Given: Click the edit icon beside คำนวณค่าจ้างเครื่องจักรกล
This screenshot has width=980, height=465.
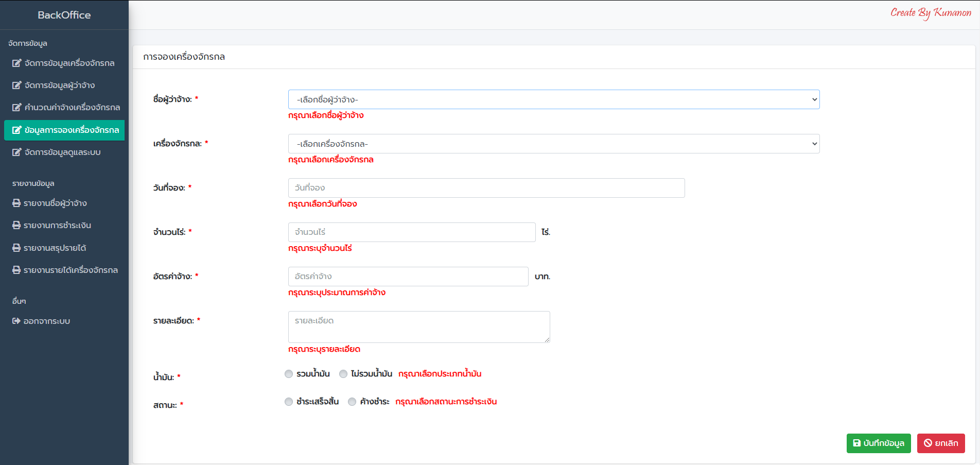Looking at the screenshot, I should point(16,108).
